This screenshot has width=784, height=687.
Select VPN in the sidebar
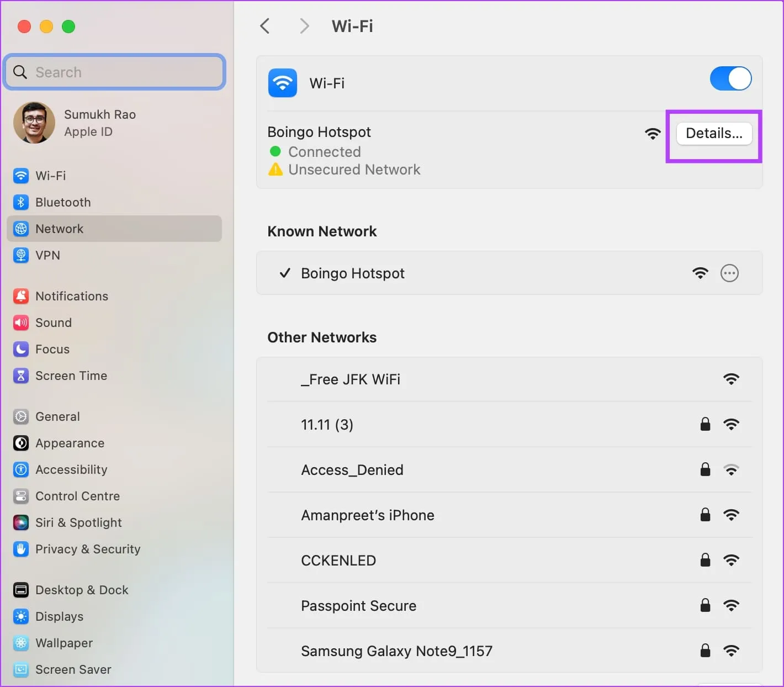point(47,255)
